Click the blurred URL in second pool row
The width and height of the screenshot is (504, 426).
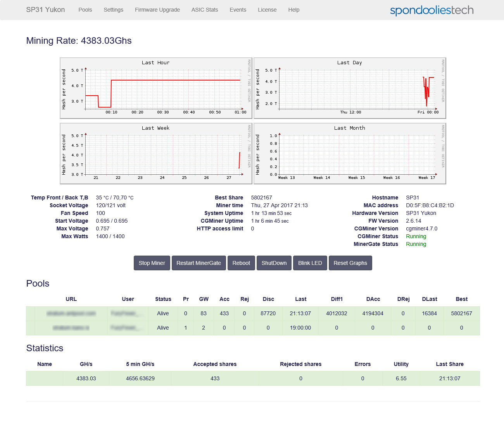point(71,328)
